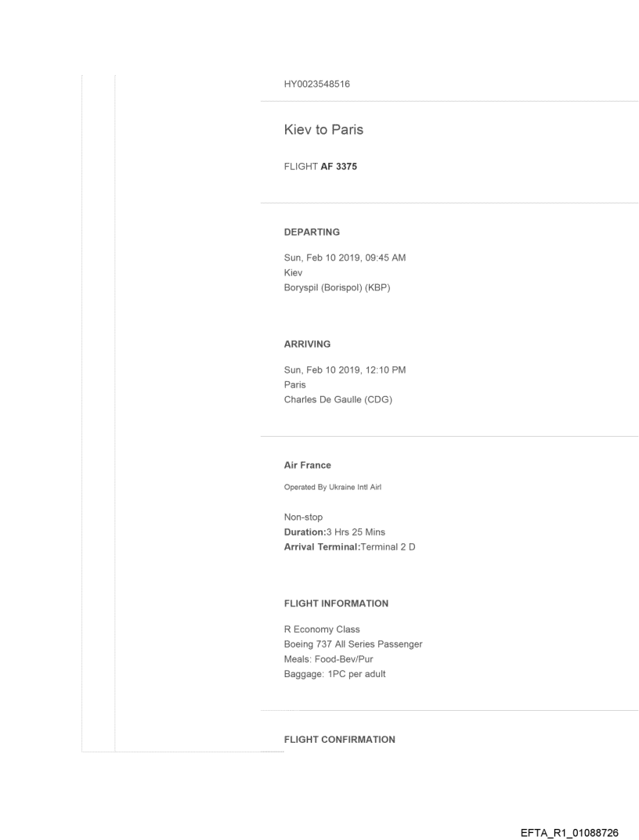Click Boeing 737 All Series Passenger text
Image resolution: width=639 pixels, height=840 pixels.
353,644
